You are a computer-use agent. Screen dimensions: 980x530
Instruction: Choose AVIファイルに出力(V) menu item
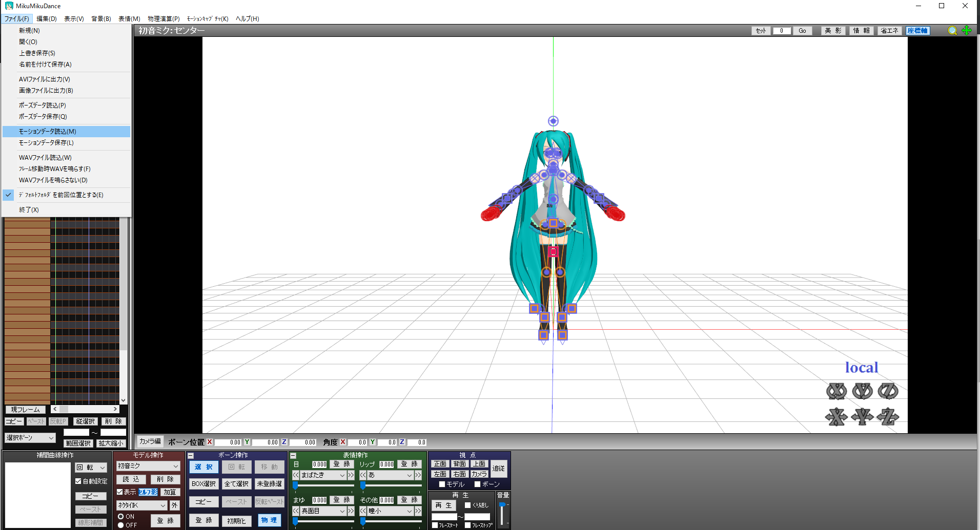tap(66, 79)
